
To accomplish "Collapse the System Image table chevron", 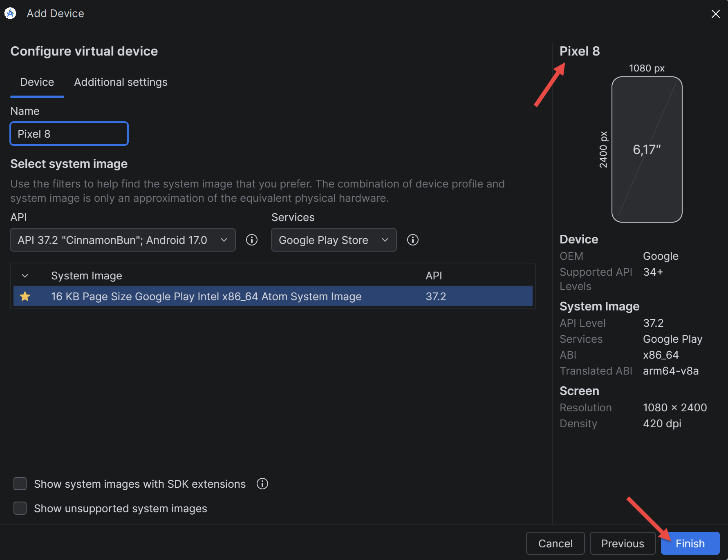I will click(25, 276).
